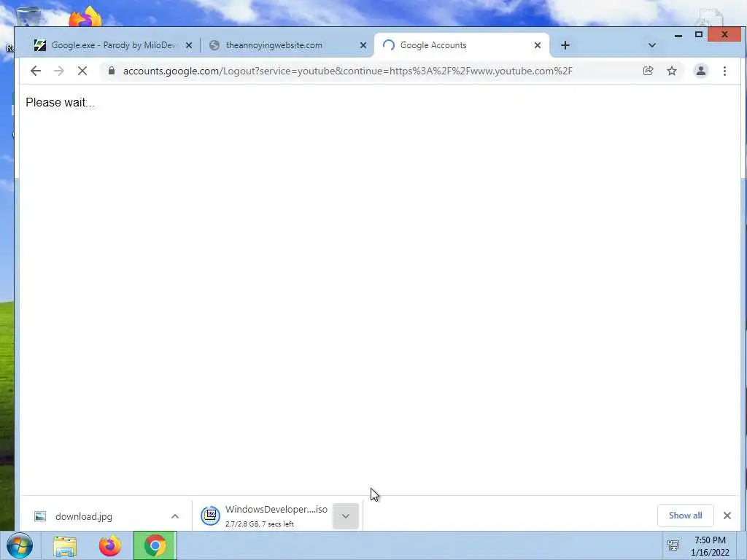Close the Google.exe Parody tab
747x560 pixels.
(189, 45)
